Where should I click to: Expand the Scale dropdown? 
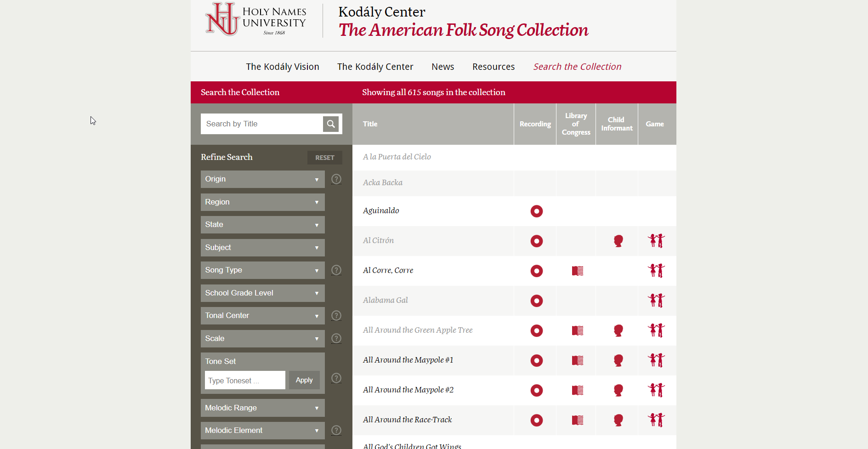coord(263,339)
